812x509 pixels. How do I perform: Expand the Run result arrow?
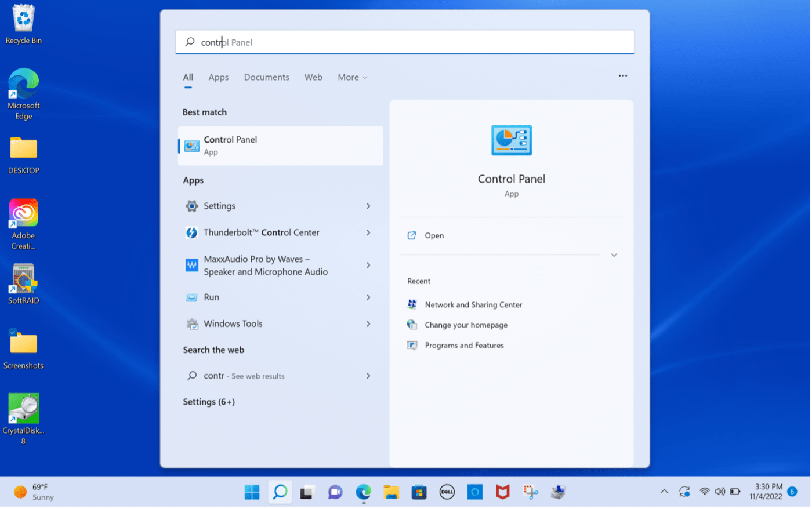click(369, 298)
